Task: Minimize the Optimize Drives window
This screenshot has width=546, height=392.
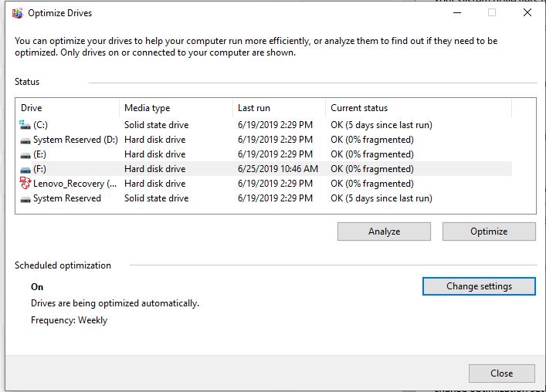Action: 457,13
